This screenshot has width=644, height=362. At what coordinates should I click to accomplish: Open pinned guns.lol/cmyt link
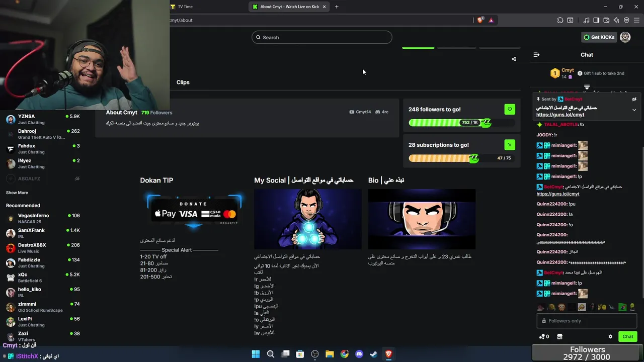pyautogui.click(x=560, y=115)
